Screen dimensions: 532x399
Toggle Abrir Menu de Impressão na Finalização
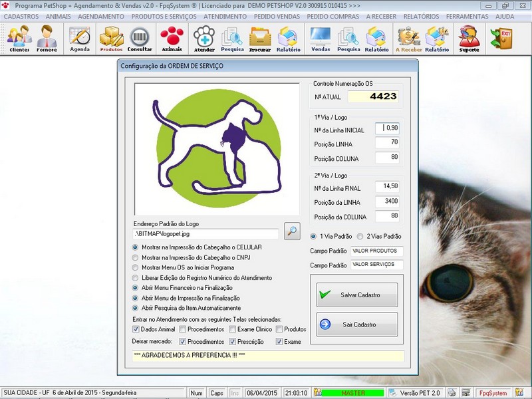click(x=135, y=298)
